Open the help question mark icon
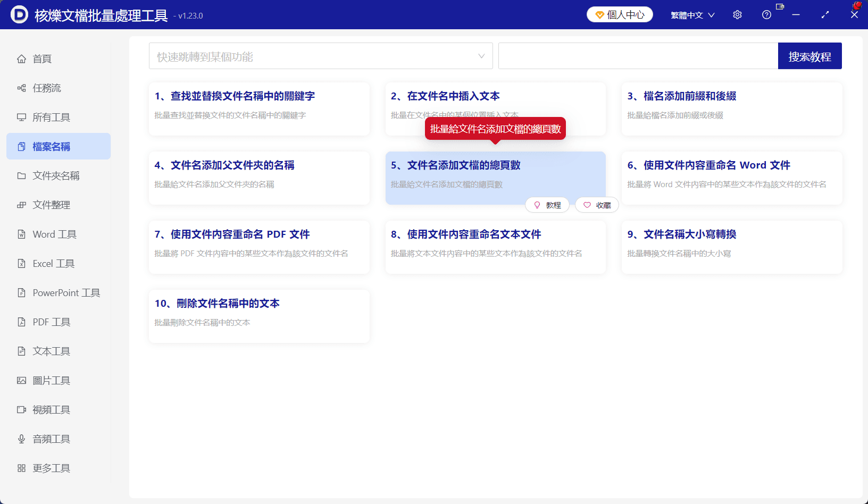 (766, 15)
